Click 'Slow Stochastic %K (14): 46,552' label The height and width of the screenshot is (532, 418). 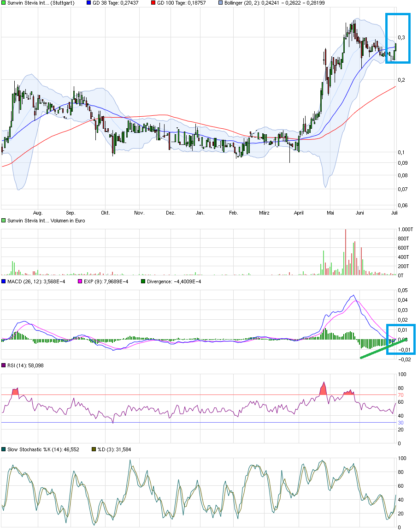coord(43,449)
